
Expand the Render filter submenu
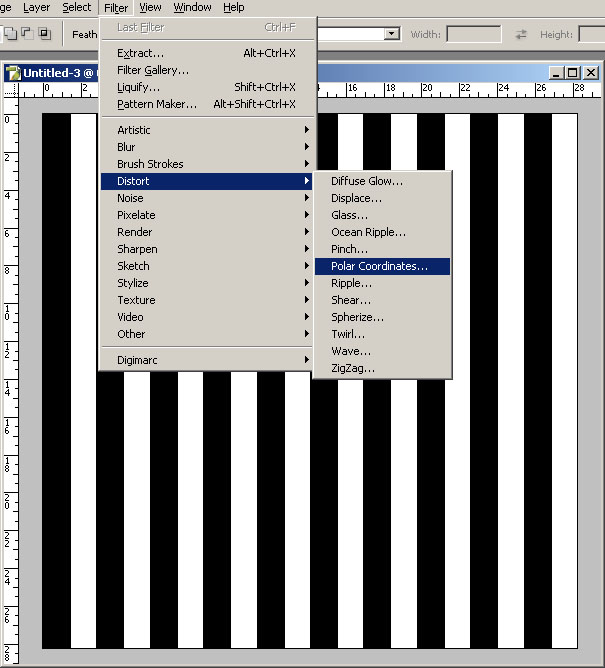[x=207, y=232]
